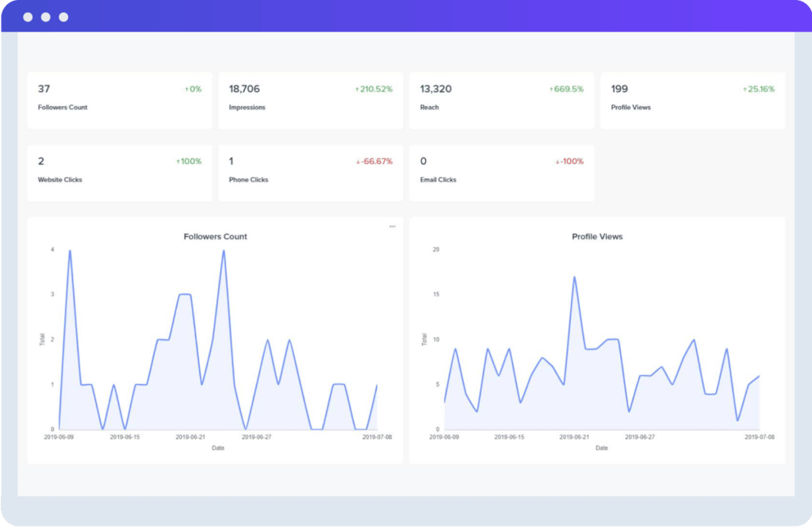The height and width of the screenshot is (527, 812).
Task: Click the middle dot in the title bar
Action: tap(46, 16)
